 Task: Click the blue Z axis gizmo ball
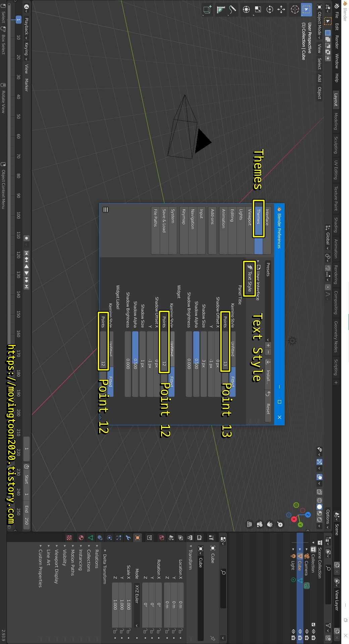pyautogui.click(x=308, y=515)
